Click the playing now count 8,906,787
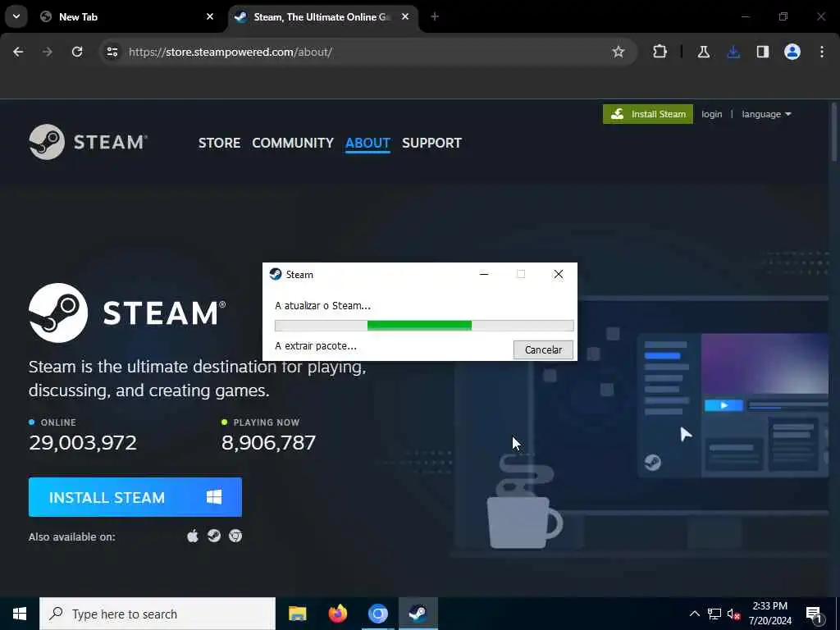Viewport: 840px width, 630px height. click(268, 442)
